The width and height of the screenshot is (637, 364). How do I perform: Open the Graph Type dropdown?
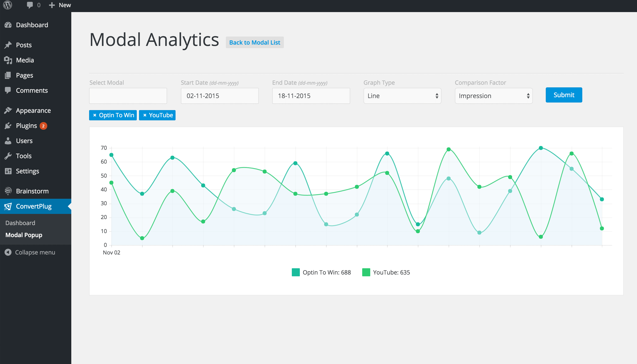click(x=402, y=96)
